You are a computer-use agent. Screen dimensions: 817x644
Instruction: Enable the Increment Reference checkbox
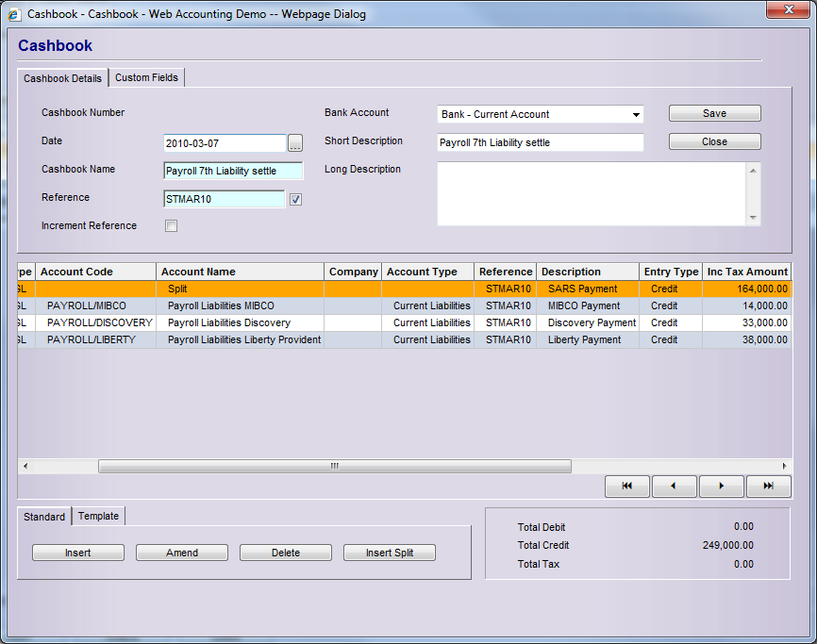[x=171, y=226]
